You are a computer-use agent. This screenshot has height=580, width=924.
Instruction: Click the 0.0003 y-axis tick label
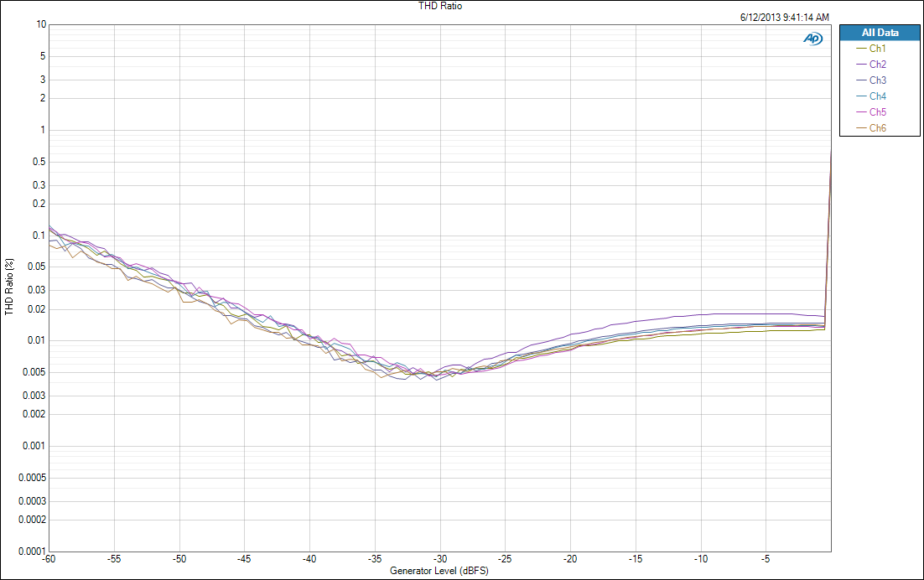tap(33, 501)
